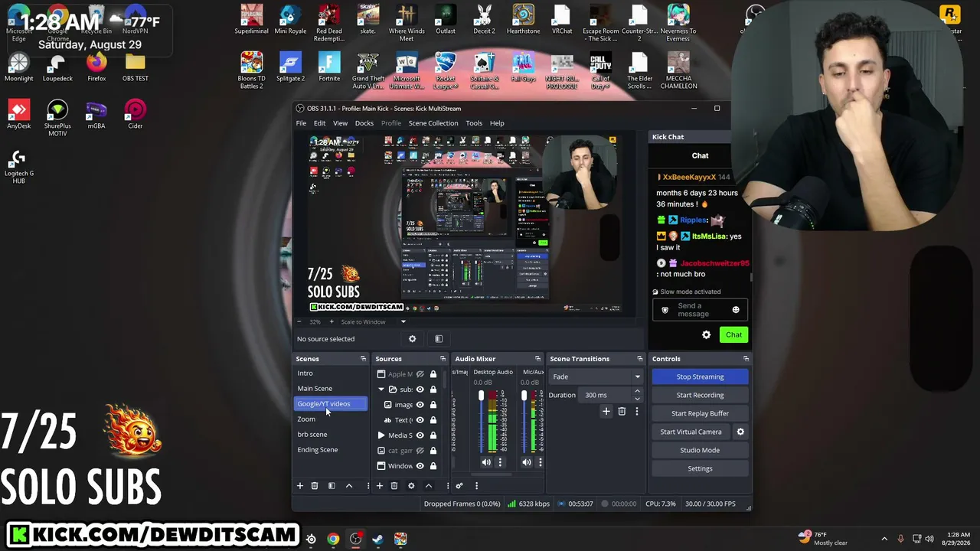
Task: Open Virtual Camera settings gear icon
Action: click(x=740, y=432)
